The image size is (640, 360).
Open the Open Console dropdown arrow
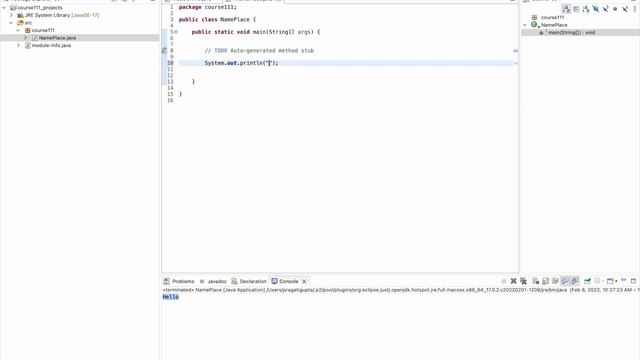[616, 281]
